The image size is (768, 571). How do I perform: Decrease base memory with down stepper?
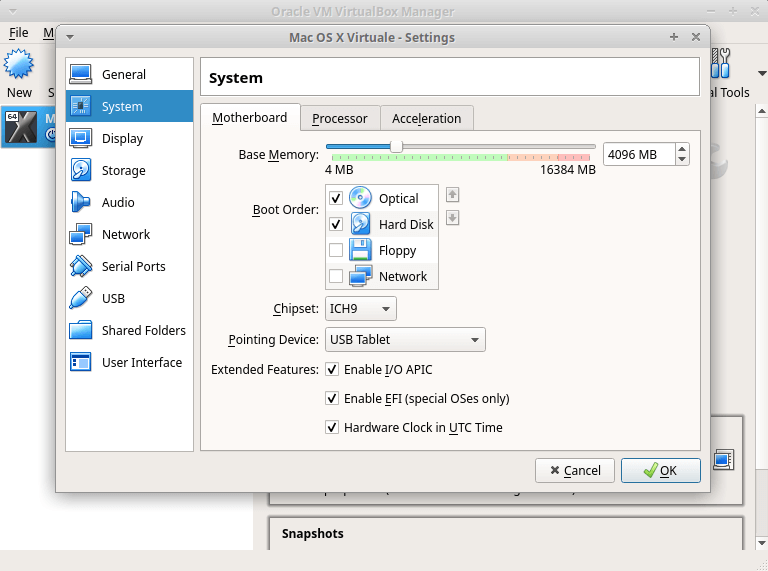point(682,160)
